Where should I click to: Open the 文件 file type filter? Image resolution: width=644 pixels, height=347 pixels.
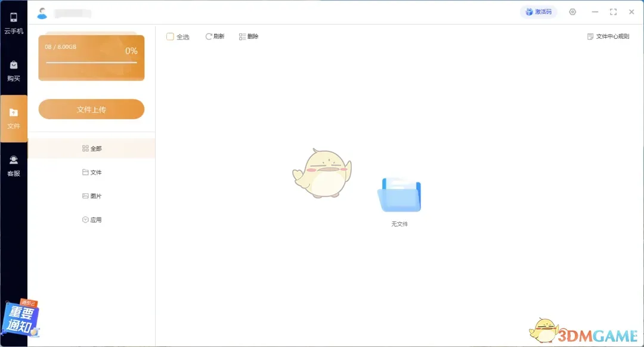coord(92,172)
